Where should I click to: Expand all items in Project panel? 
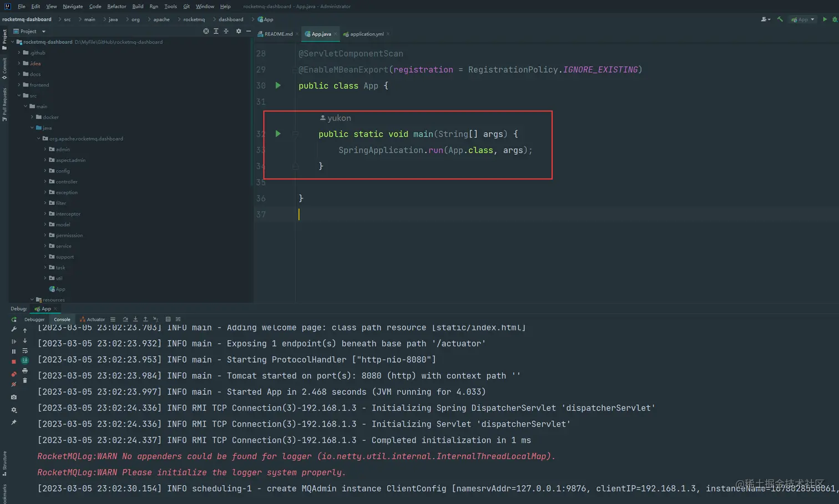click(216, 31)
